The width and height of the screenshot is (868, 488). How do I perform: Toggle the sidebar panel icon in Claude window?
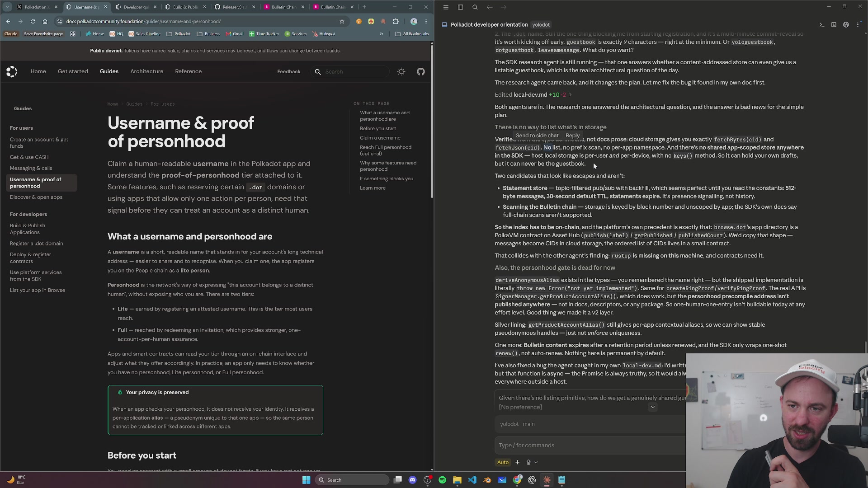point(460,7)
